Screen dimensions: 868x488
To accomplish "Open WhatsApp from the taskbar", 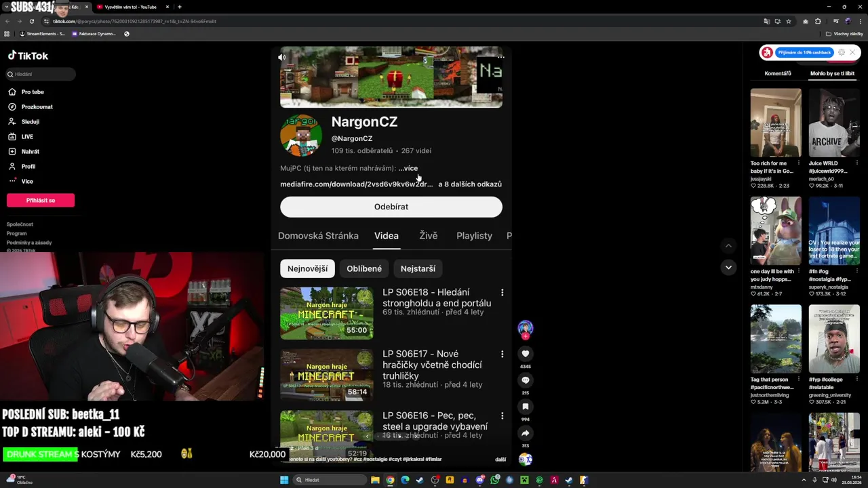I will pos(494,480).
